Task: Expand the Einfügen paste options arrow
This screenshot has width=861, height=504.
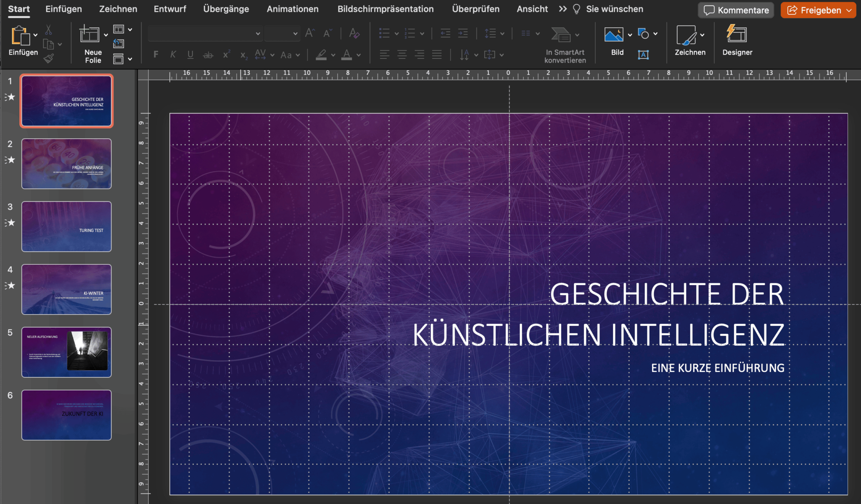Action: (x=35, y=35)
